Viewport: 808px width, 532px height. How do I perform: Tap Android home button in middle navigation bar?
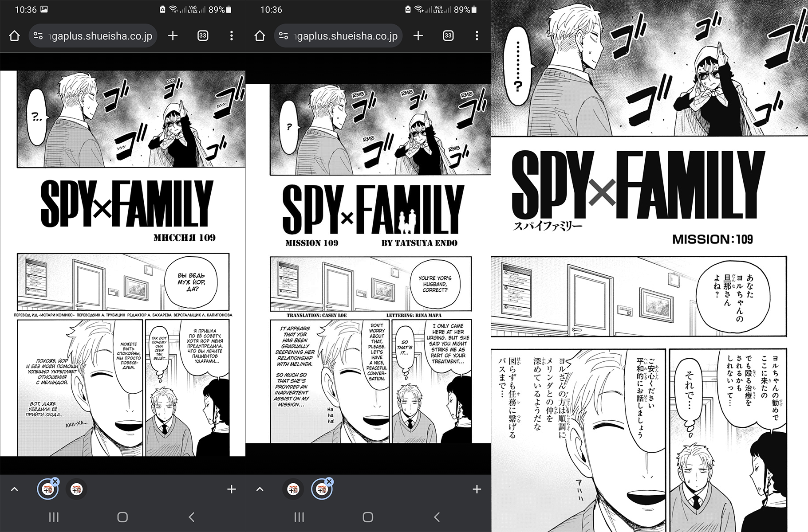coord(368,517)
